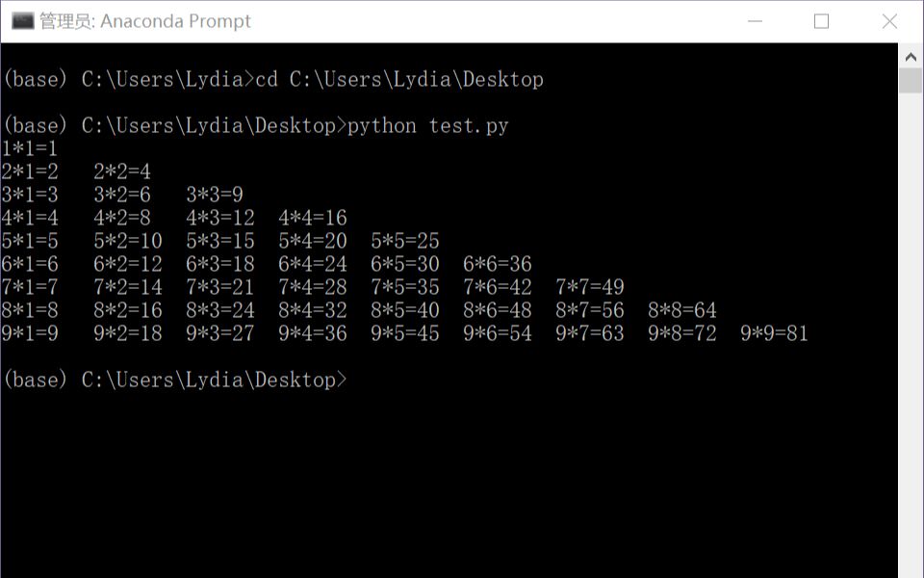Click the "9*9=81" output entry
This screenshot has width=924, height=578.
click(x=774, y=333)
